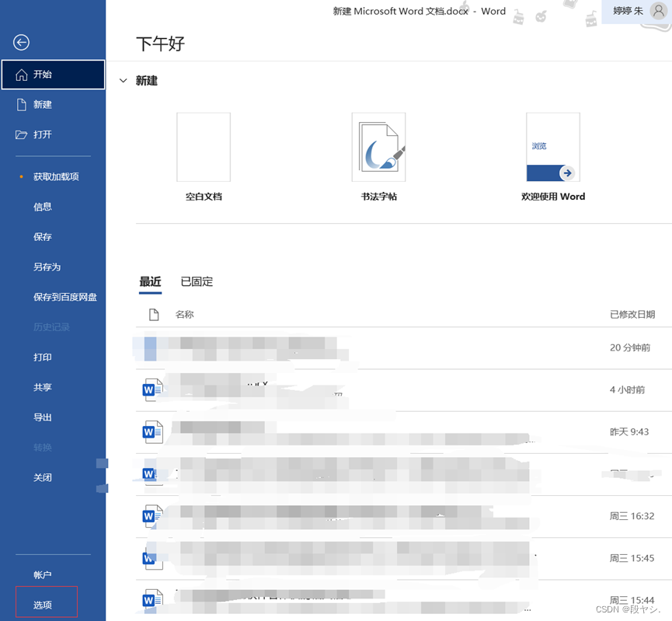Open the 共享 page
The width and height of the screenshot is (672, 621).
point(43,387)
